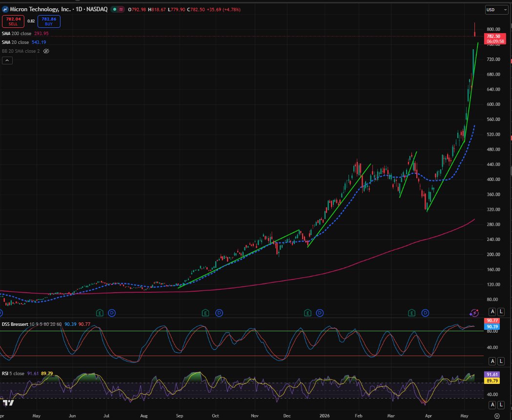Toggle log scale L on RSI pane
The width and height of the screenshot is (512, 420).
point(501,405)
